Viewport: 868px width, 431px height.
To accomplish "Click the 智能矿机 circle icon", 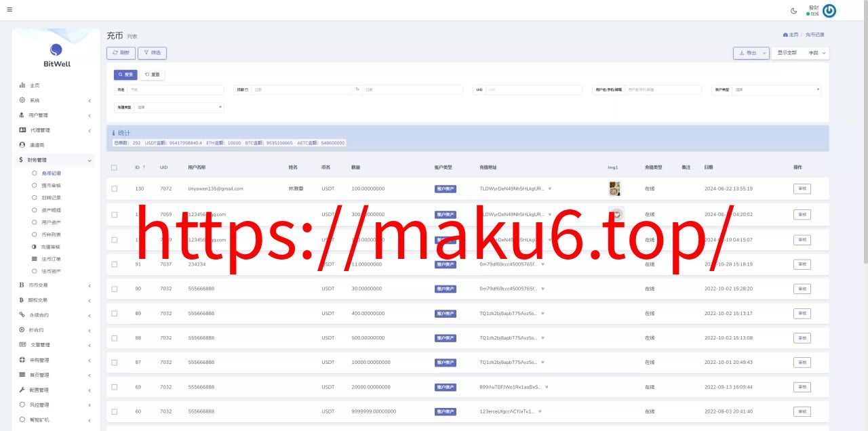I will point(22,419).
